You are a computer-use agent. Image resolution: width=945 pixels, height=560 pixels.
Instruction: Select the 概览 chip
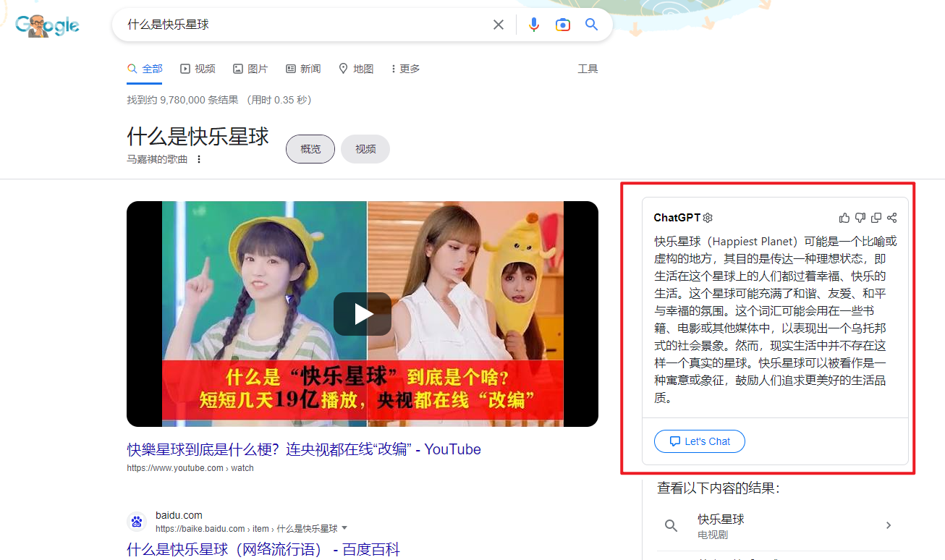310,149
